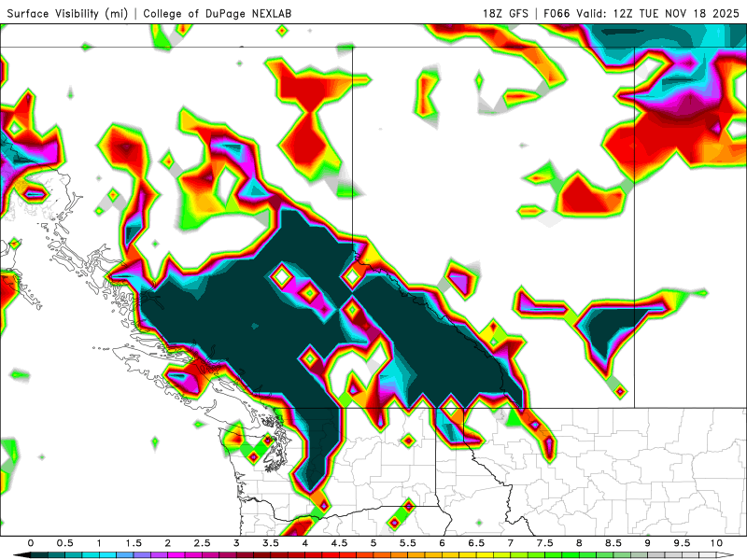
Task: Click the "12Z TUE NOV 18 2025" valid time
Action: 676,13
